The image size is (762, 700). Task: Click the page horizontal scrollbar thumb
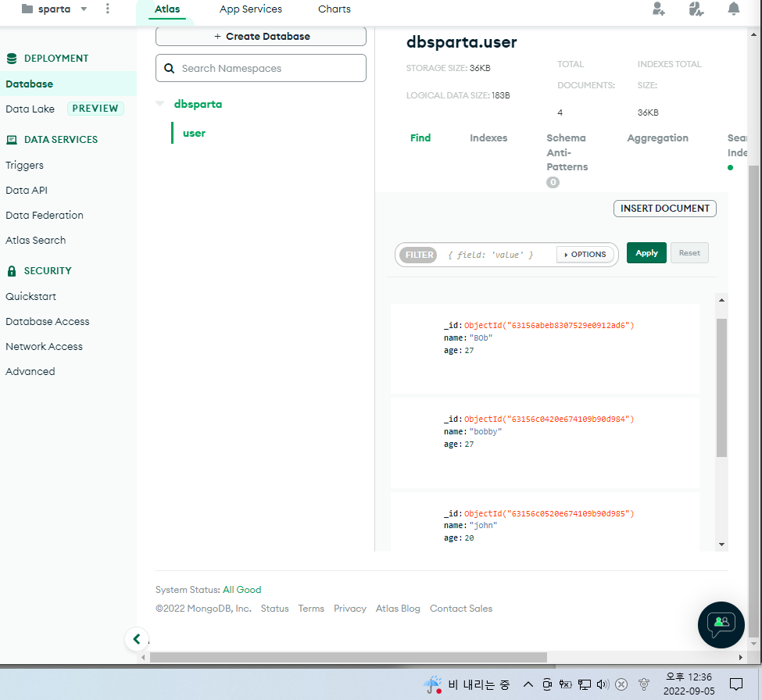(349, 657)
